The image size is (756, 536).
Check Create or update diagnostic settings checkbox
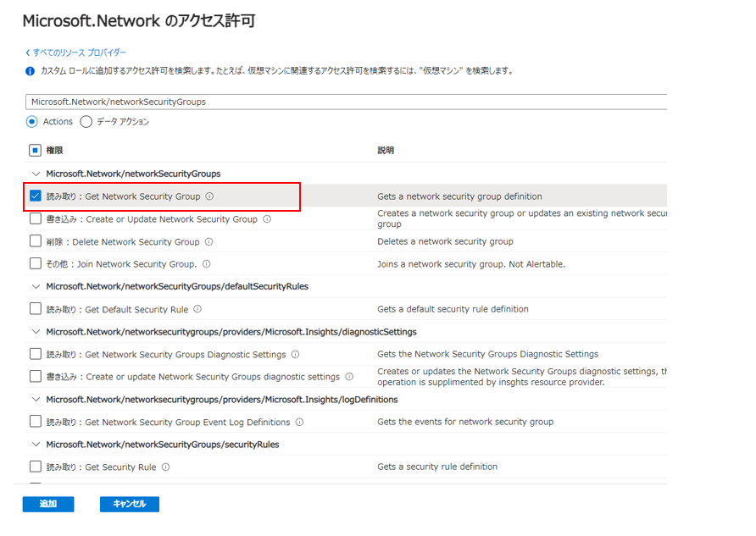pyautogui.click(x=36, y=376)
